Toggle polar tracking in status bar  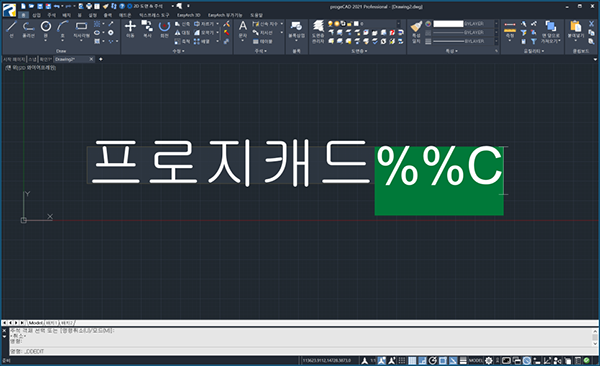tap(432, 360)
